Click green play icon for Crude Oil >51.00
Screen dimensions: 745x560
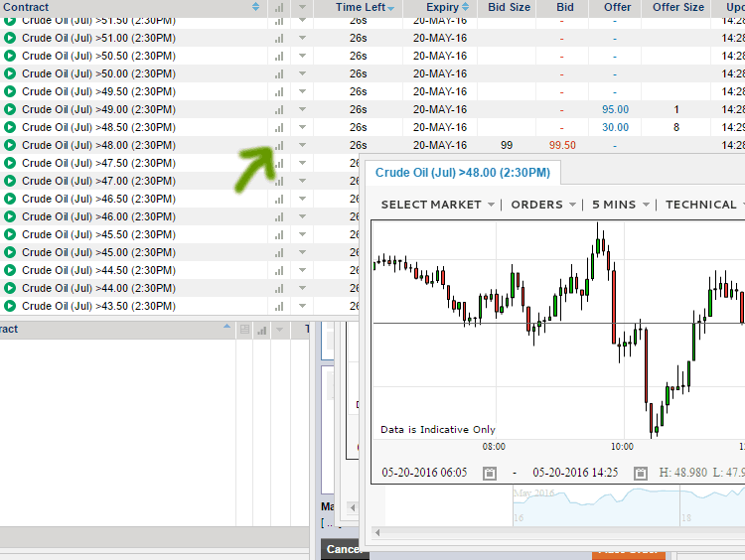coord(10,38)
